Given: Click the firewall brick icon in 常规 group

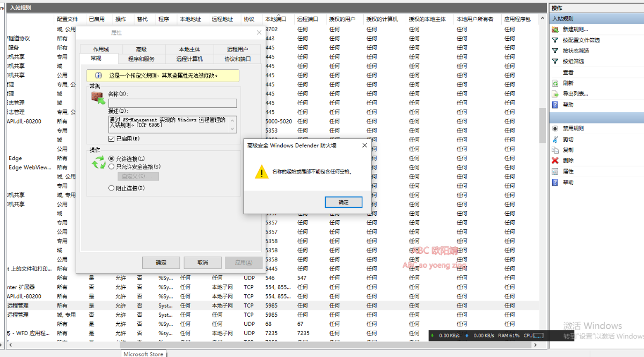Looking at the screenshot, I should pos(98,98).
